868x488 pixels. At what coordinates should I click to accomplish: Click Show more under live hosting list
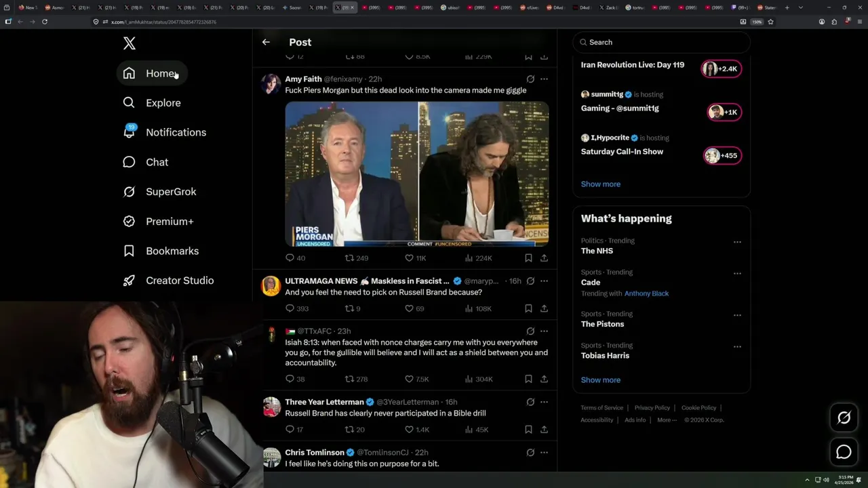pyautogui.click(x=600, y=184)
